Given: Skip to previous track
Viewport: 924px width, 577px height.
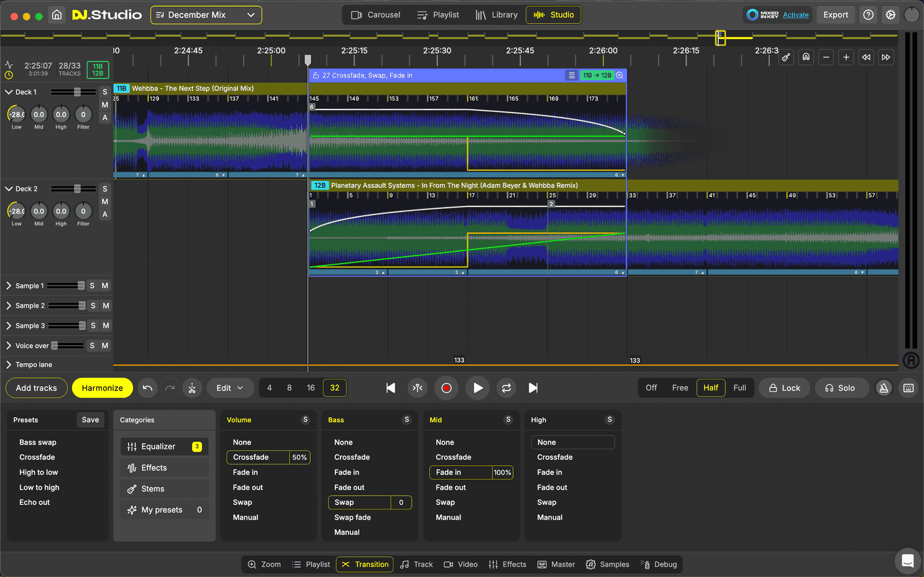Looking at the screenshot, I should coord(391,388).
